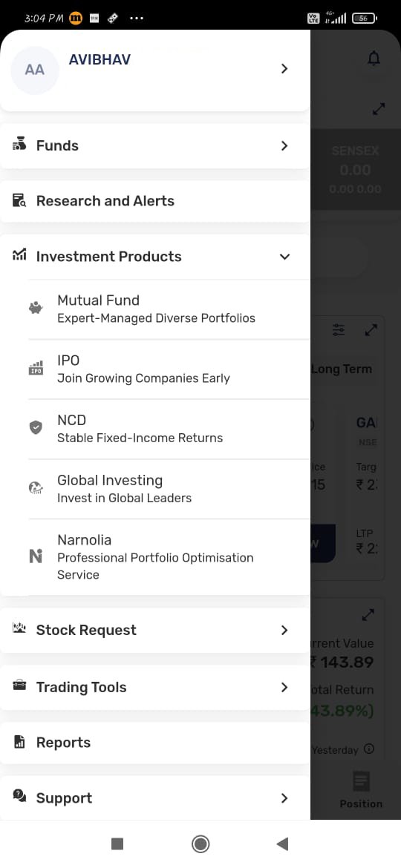Open Global Investing option
401x868 pixels.
(169, 488)
